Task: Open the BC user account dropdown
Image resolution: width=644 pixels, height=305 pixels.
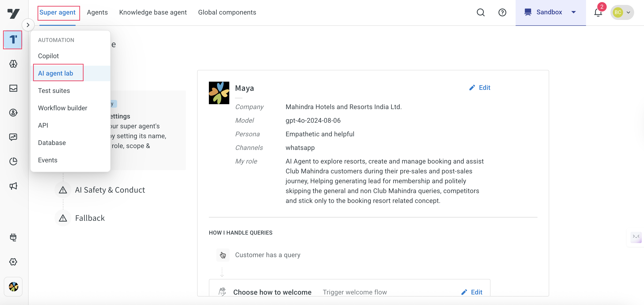Action: 622,12
